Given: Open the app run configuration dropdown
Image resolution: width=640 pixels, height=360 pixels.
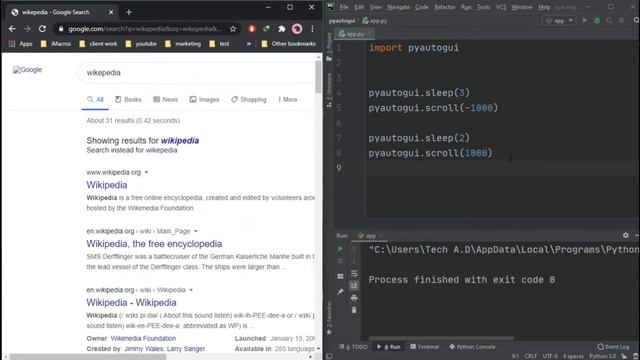Looking at the screenshot, I should 560,20.
